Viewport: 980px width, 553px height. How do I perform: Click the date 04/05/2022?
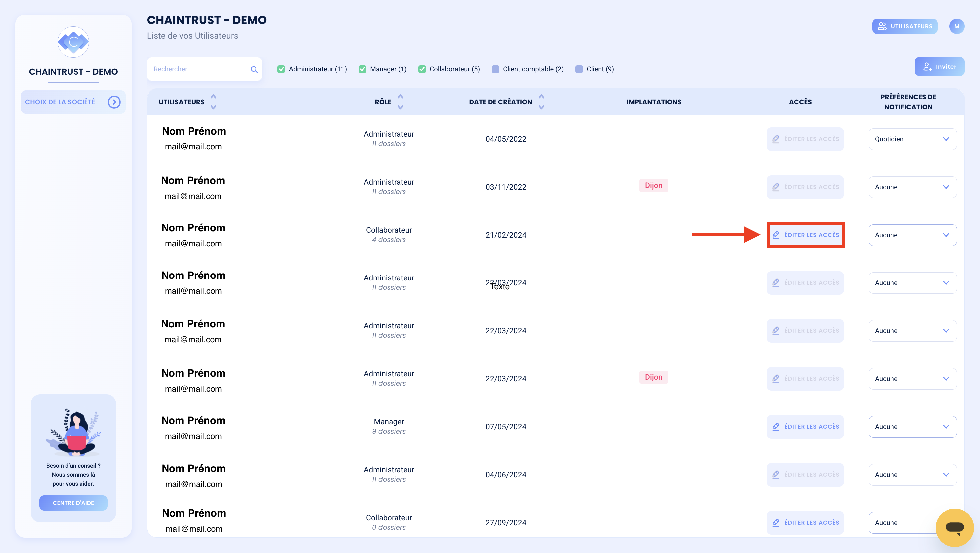tap(506, 139)
